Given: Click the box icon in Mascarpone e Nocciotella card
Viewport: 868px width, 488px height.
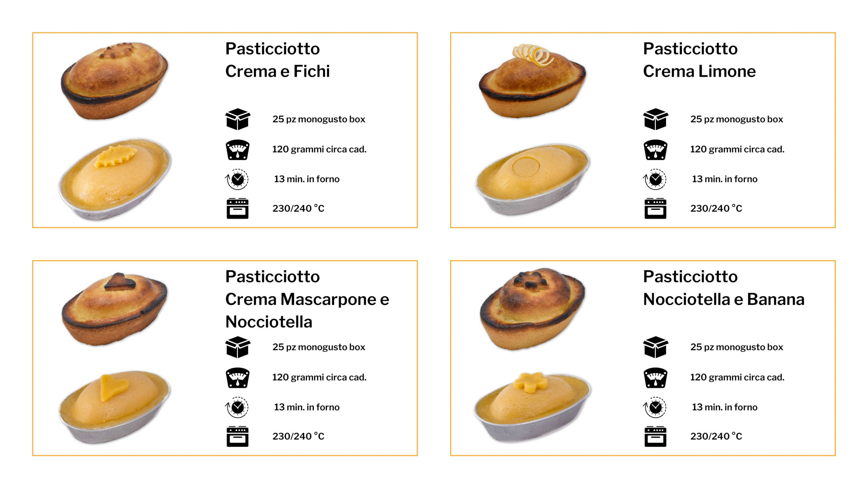Looking at the screenshot, I should (x=237, y=347).
